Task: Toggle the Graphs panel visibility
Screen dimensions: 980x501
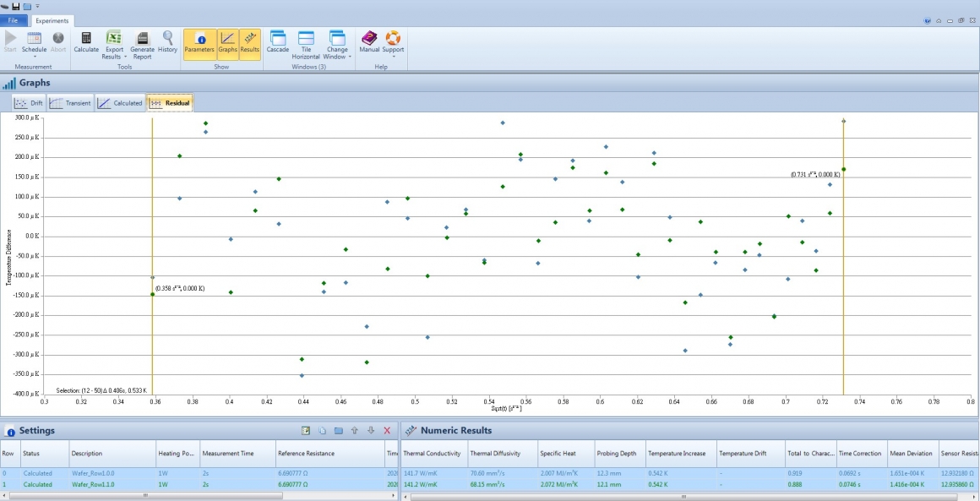Action: click(228, 44)
